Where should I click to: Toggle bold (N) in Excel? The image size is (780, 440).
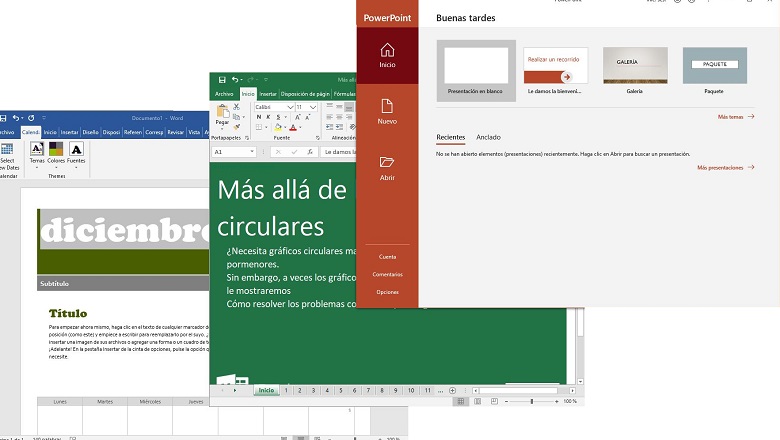pyautogui.click(x=259, y=117)
